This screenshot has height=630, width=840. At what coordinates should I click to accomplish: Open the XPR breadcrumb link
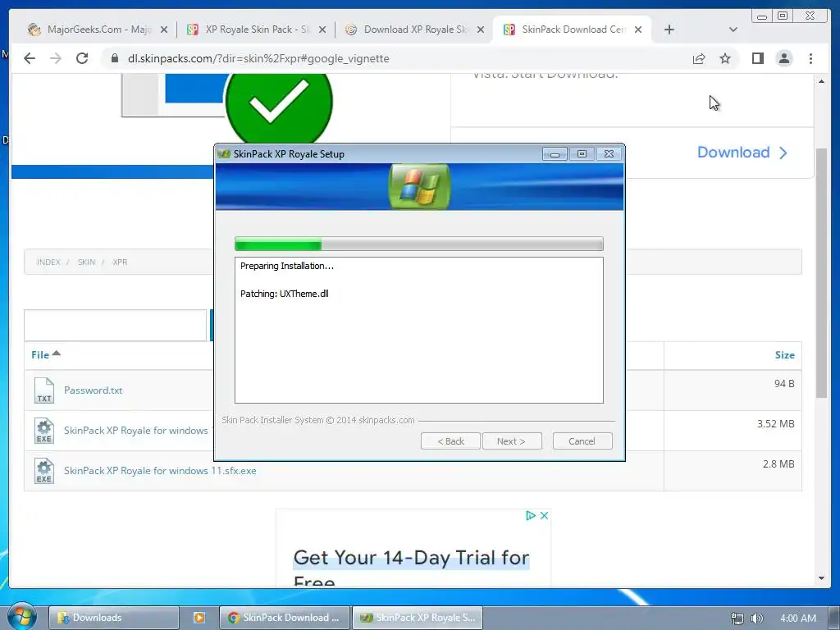[120, 262]
